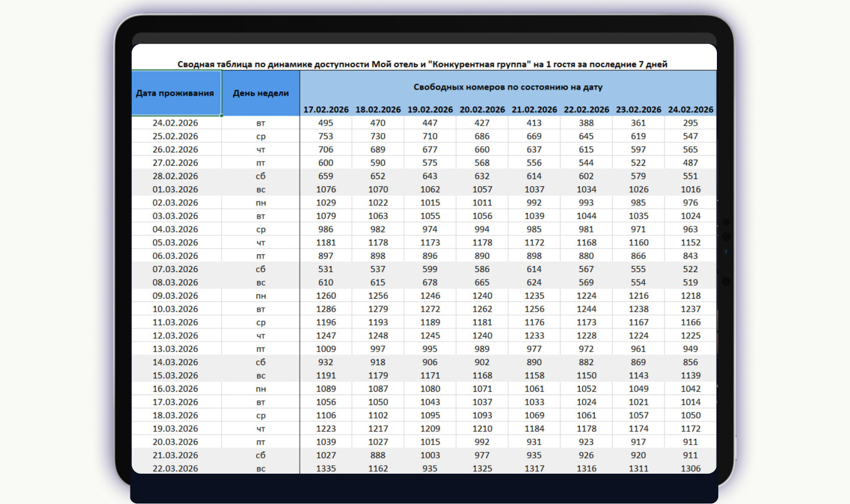
Task: Click the cell with value 495
Action: coord(326,123)
